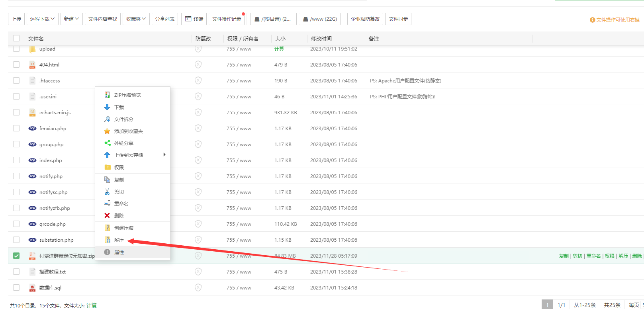Click the html icon of 404.html

tap(33, 65)
